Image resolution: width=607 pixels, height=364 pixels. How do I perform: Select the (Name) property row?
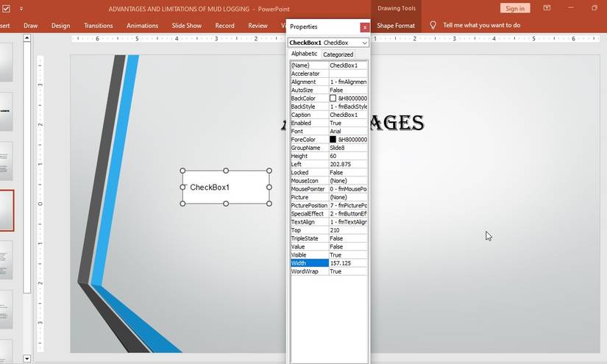pos(329,65)
